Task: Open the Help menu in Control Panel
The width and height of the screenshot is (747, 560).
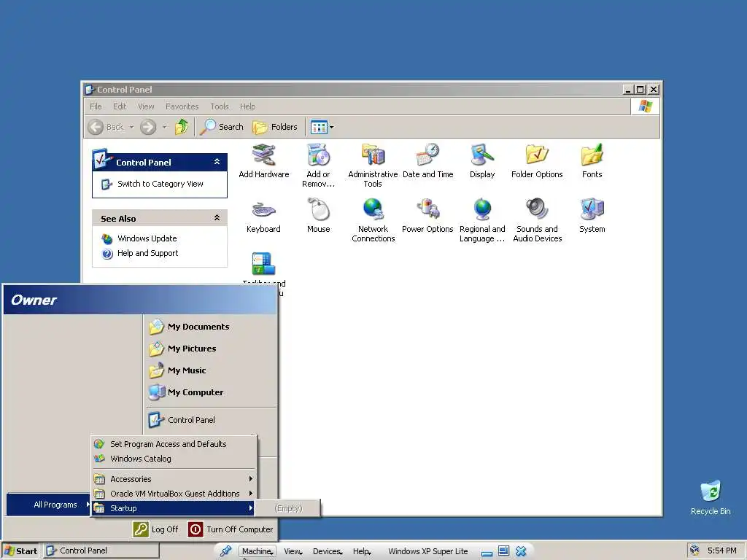Action: (248, 106)
